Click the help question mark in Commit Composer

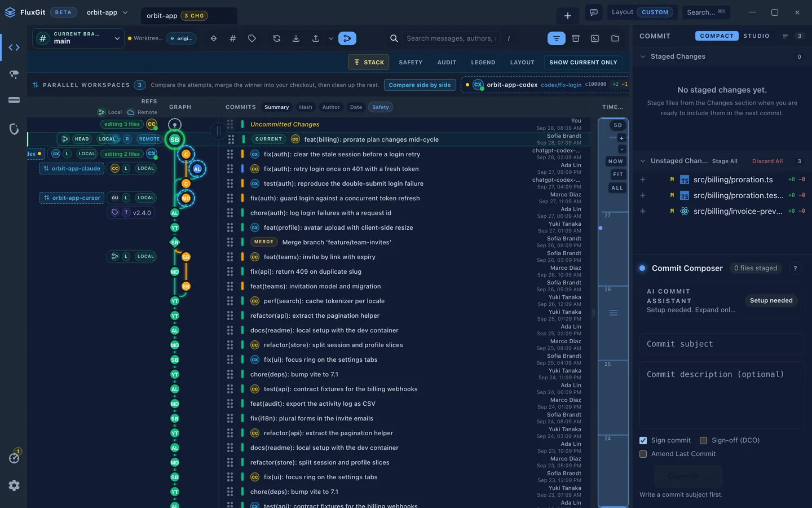click(x=795, y=268)
